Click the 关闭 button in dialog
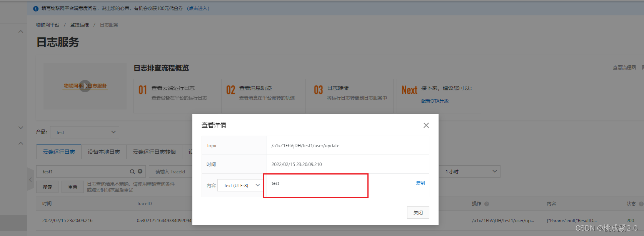Screen dimensions: 644x236 click(418, 213)
